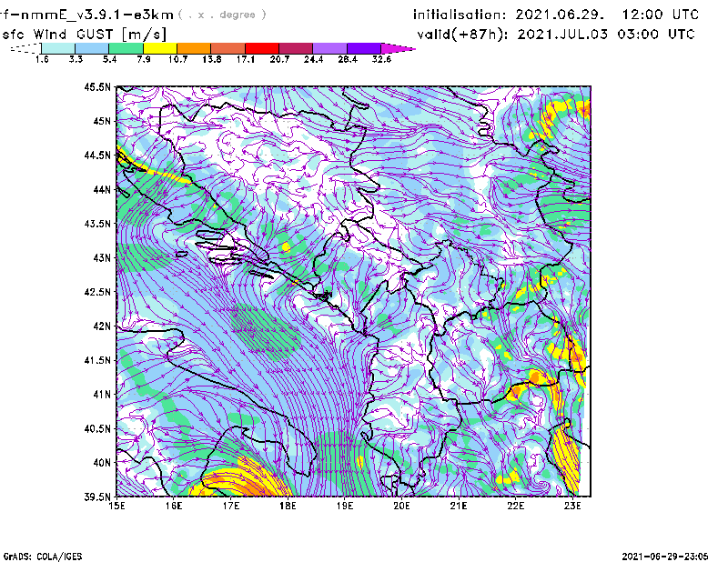Click the legend value 7.9
This screenshot has height=562, width=728.
click(x=144, y=59)
